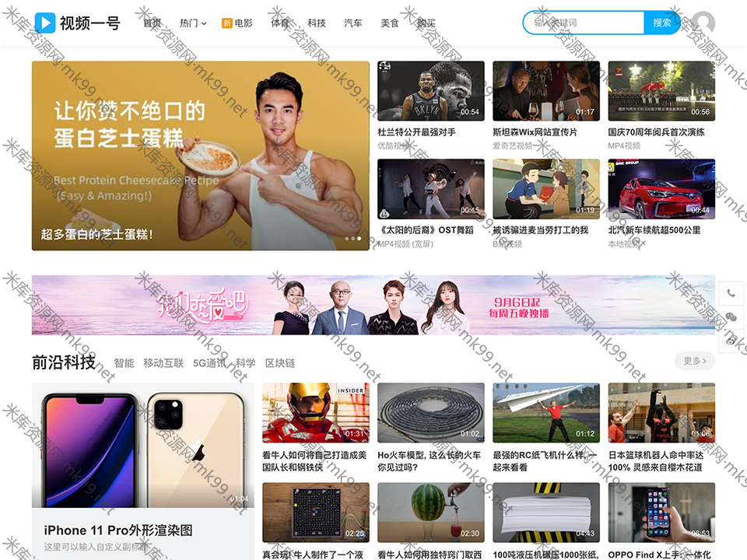
Task: Select the 移动互联 category tab
Action: [x=163, y=363]
